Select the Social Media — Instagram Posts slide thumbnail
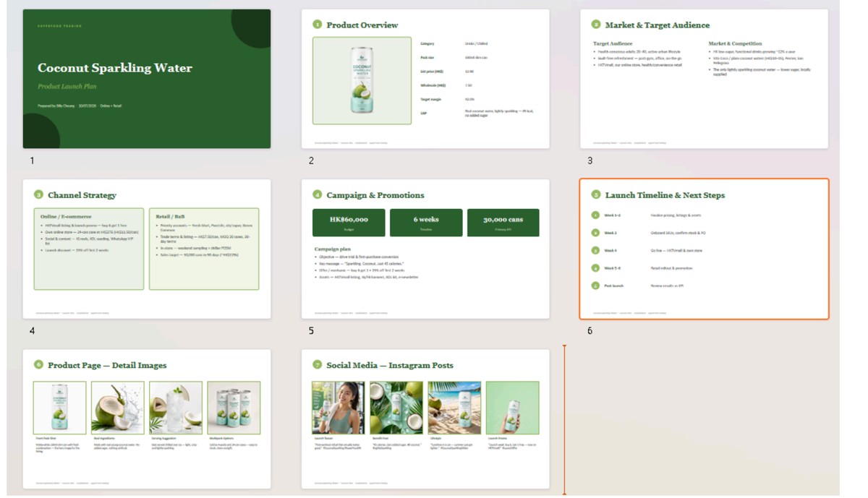The image size is (868, 498). click(425, 419)
